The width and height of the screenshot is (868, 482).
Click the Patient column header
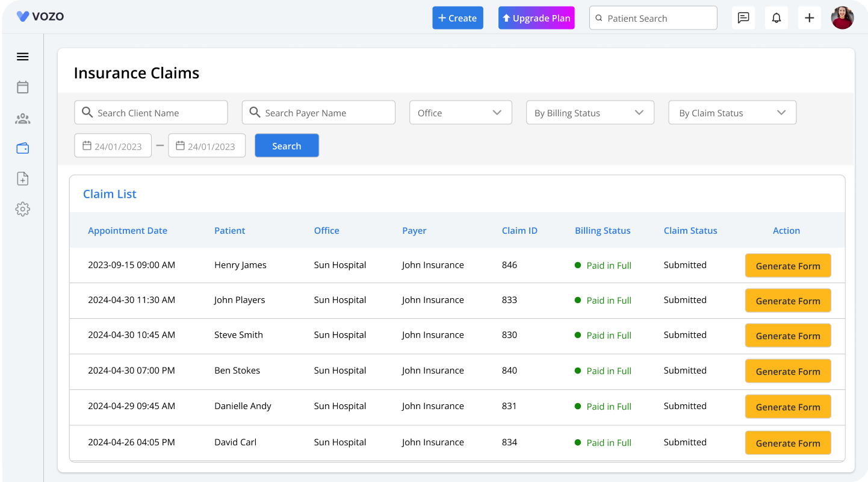(x=230, y=231)
